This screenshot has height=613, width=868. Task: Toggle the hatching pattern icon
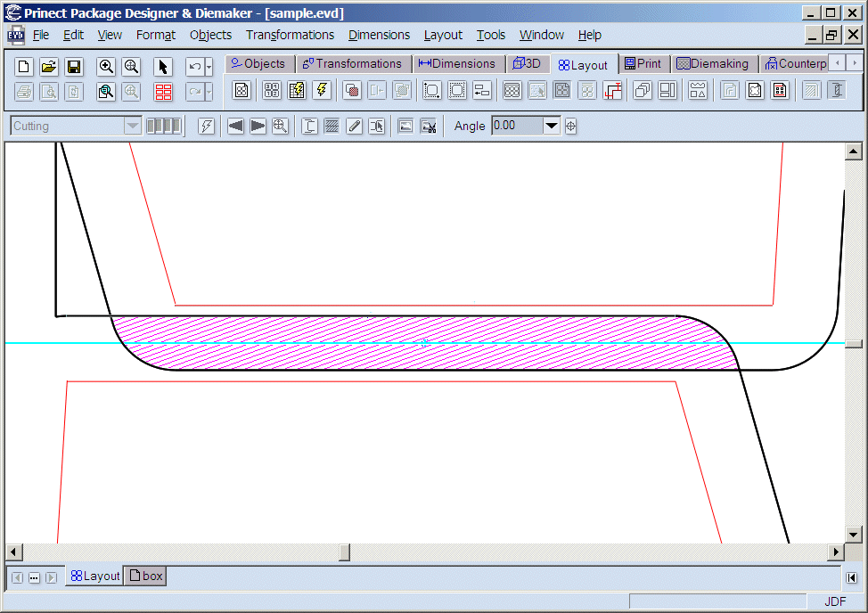(332, 127)
